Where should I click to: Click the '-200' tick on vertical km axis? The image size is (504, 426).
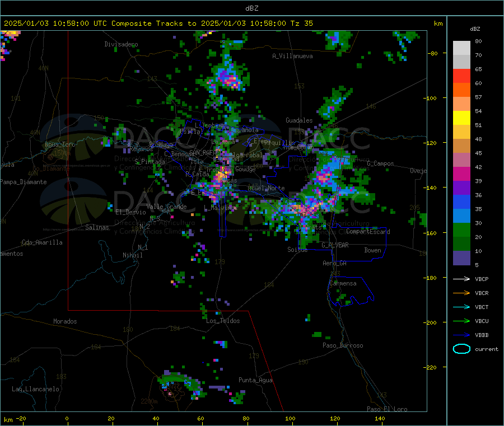click(430, 322)
